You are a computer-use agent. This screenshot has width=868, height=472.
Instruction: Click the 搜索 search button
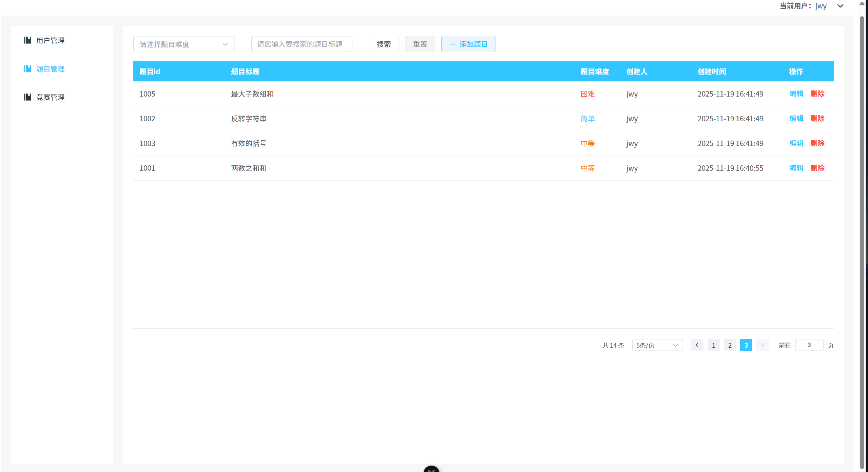(x=383, y=44)
